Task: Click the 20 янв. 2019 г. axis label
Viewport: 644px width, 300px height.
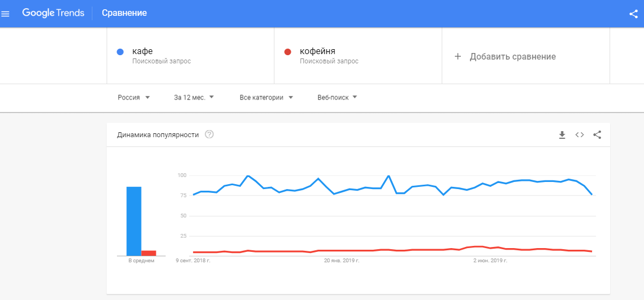Action: tap(342, 261)
